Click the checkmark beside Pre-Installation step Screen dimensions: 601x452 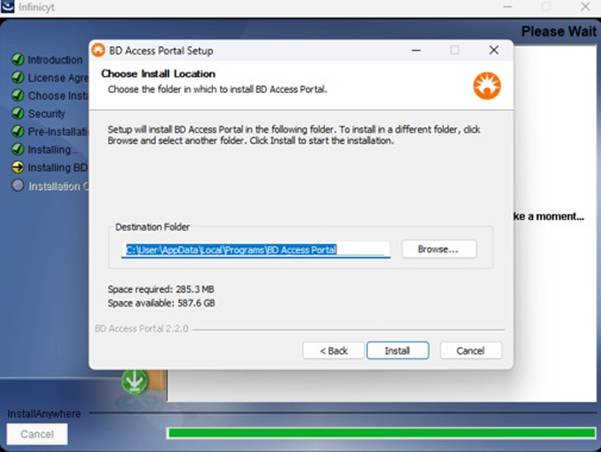tap(17, 132)
